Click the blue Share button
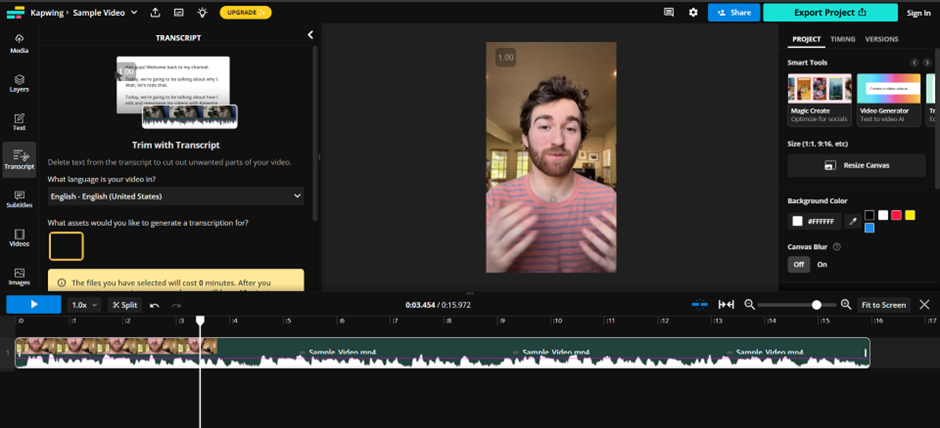This screenshot has height=428, width=940. 734,12
